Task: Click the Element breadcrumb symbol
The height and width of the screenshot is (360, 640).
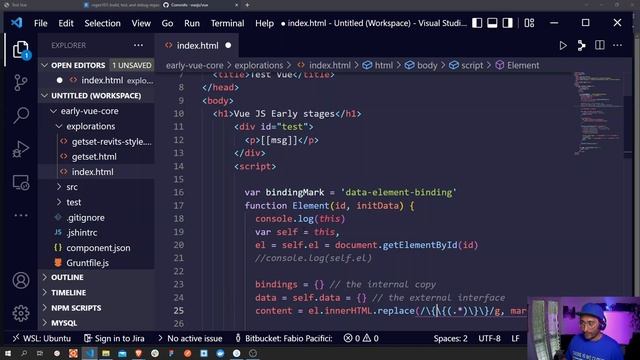Action: (x=518, y=65)
